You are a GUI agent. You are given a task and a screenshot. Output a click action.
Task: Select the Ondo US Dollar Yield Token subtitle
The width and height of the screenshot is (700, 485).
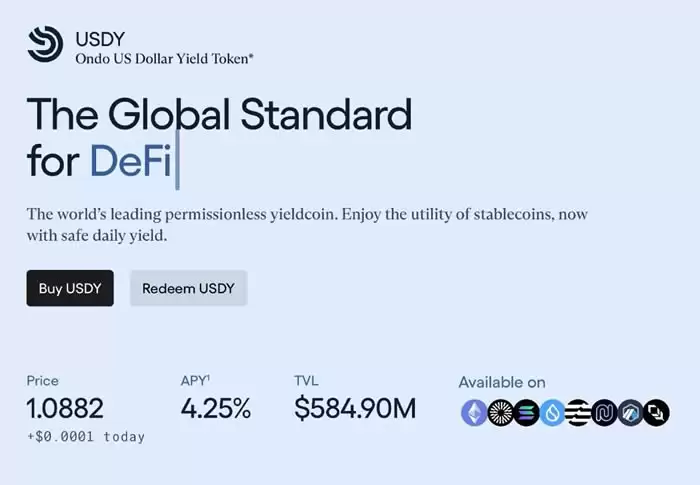pos(164,59)
